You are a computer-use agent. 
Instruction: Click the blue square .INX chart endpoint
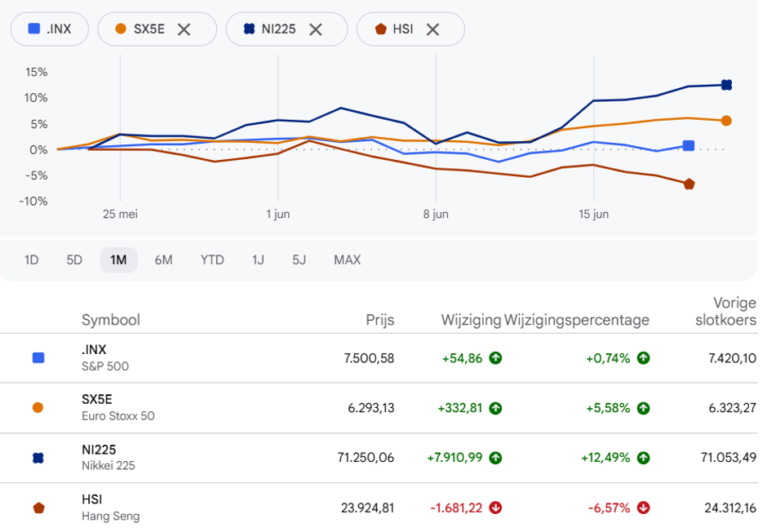689,146
